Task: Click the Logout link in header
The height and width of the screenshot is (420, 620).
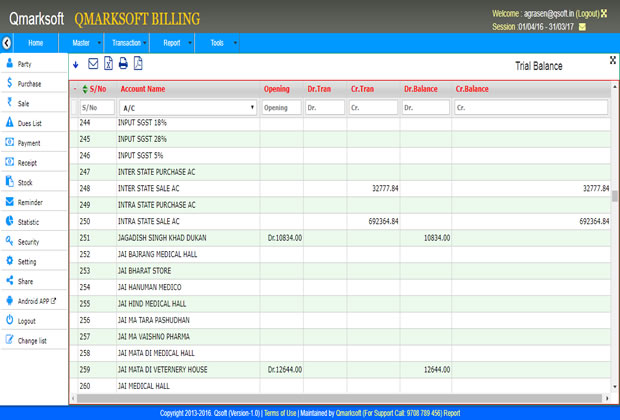Action: coord(588,13)
